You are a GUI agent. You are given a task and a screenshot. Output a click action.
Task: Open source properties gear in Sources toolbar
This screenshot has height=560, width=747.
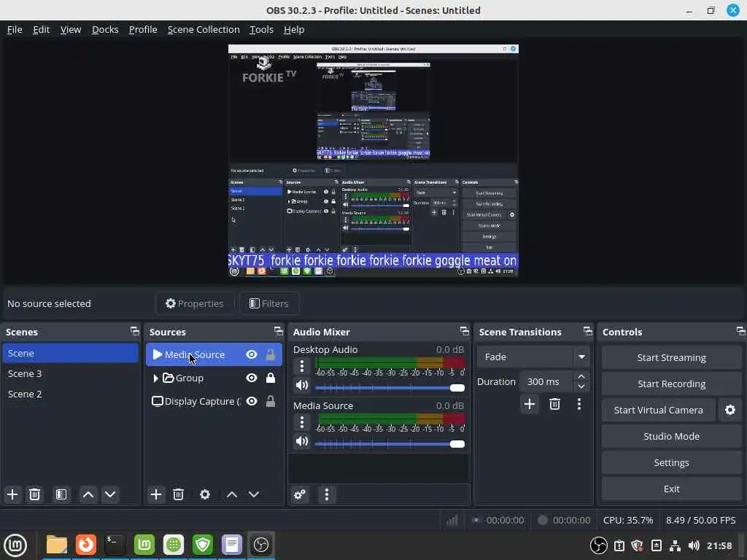pos(205,494)
